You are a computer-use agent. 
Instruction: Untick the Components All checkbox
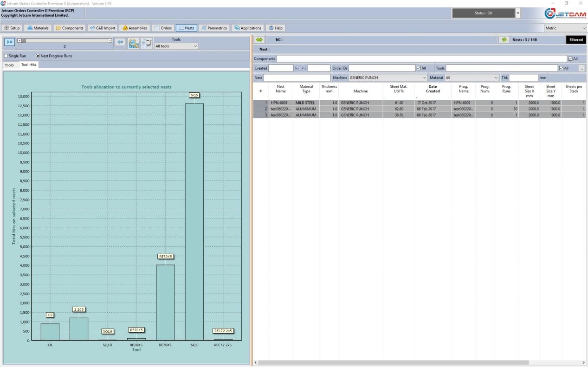(571, 59)
